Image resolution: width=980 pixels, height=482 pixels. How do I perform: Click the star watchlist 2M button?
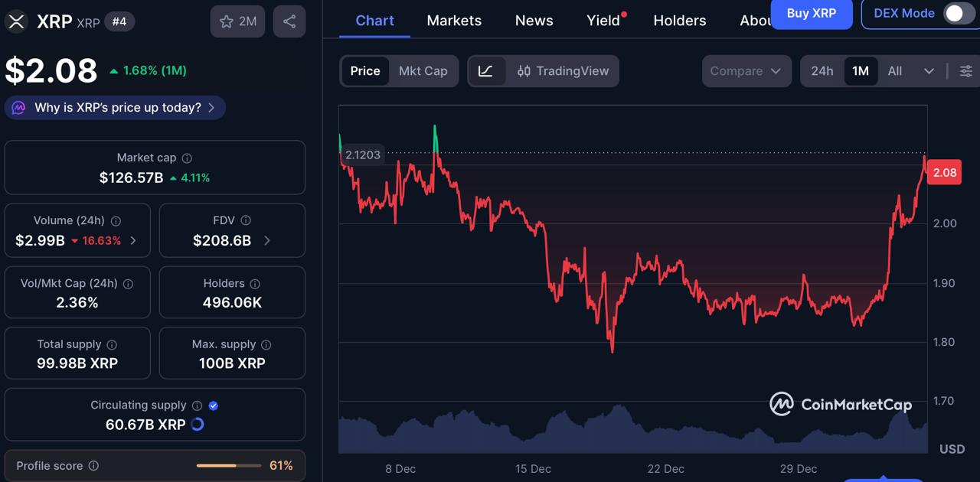pos(237,21)
